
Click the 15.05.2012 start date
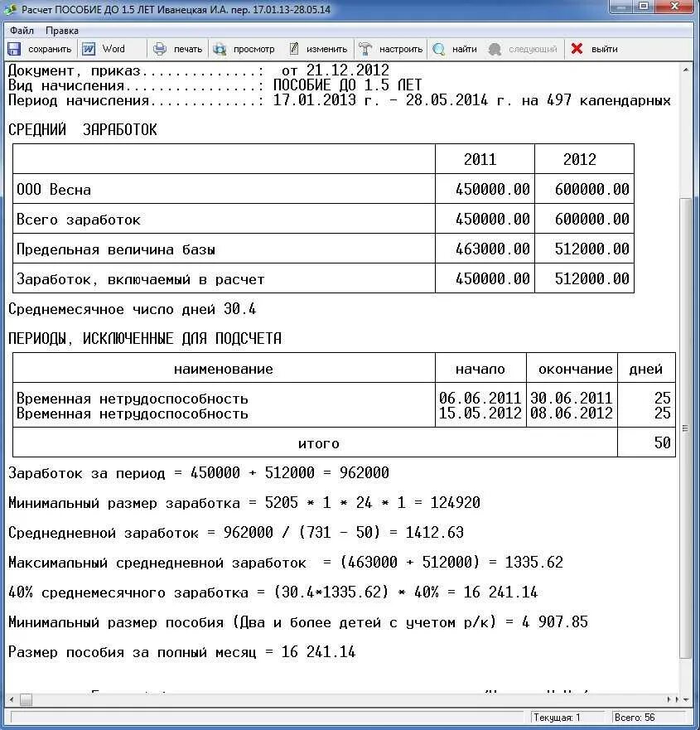pos(480,413)
